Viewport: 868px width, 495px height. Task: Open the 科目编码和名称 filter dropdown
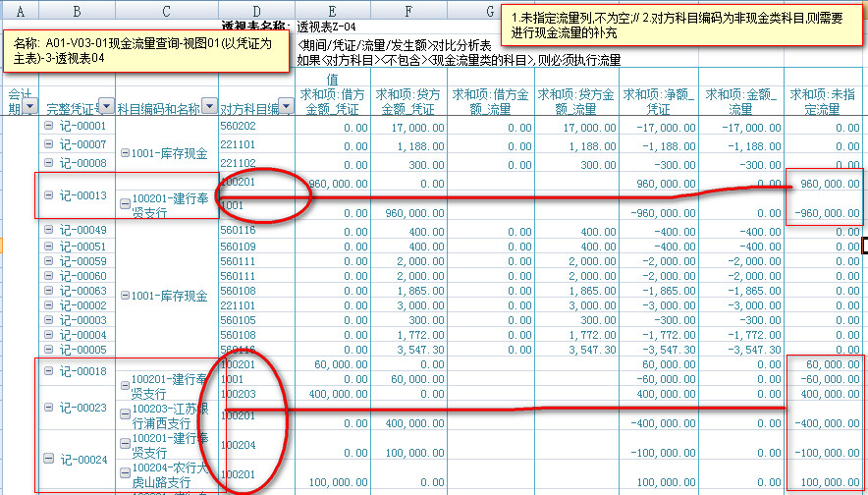point(209,107)
